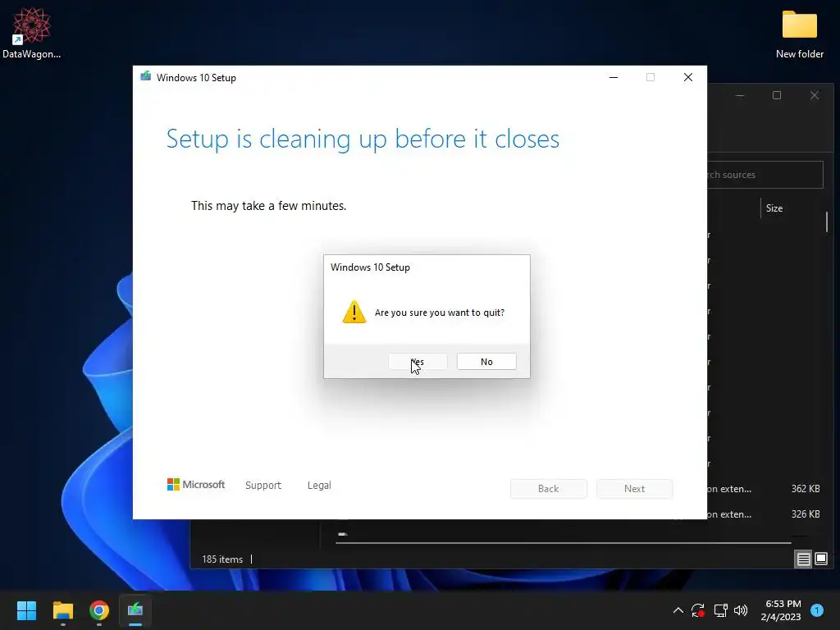This screenshot has width=840, height=630.
Task: Click the Explorer search sources box
Action: coord(765,175)
